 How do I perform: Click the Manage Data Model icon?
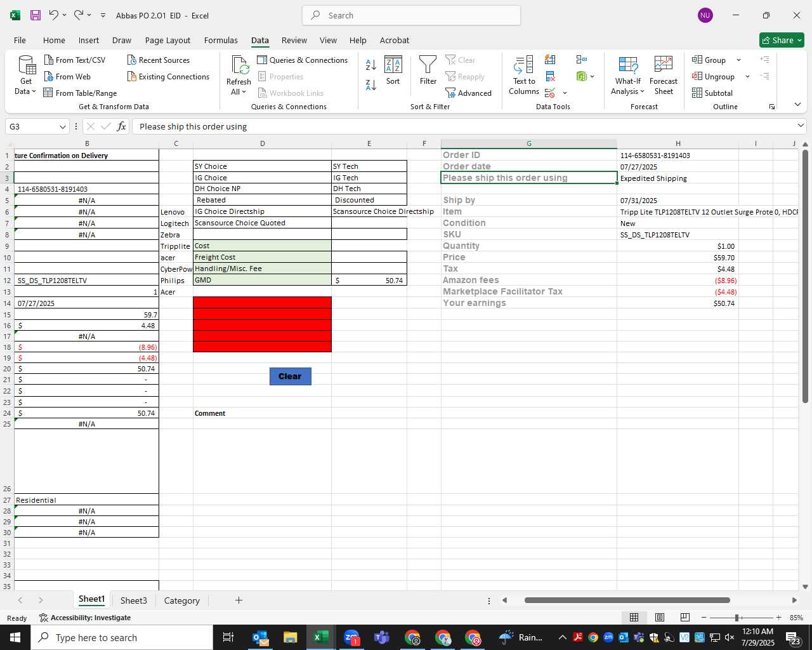[x=582, y=76]
